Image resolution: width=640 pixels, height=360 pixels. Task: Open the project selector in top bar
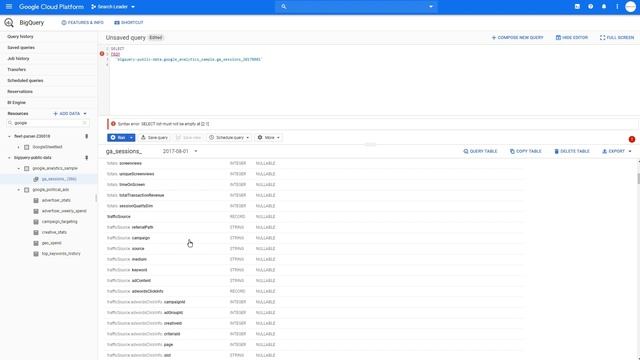click(x=113, y=7)
